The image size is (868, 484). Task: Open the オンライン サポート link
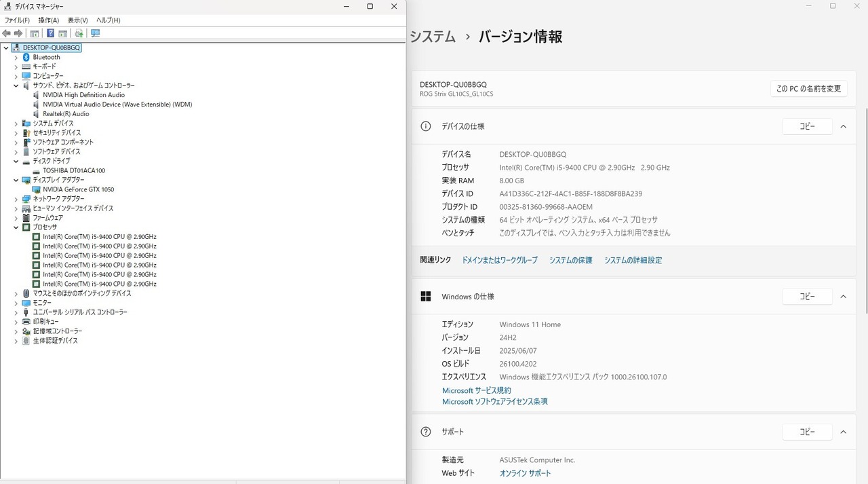click(x=526, y=473)
